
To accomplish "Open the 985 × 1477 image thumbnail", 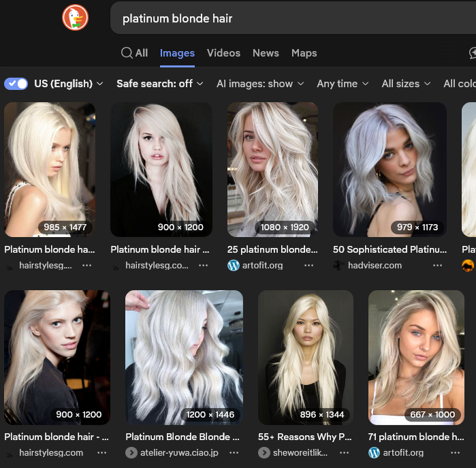I will (x=50, y=170).
